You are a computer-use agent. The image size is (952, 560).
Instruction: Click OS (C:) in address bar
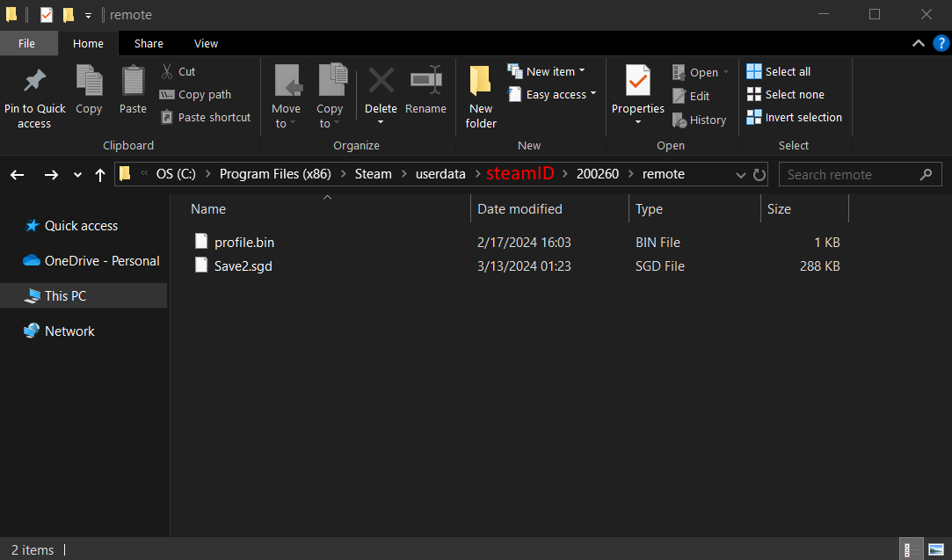click(x=176, y=174)
